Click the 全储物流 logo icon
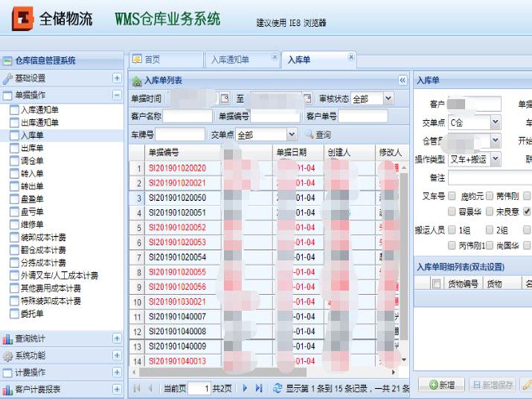The width and height of the screenshot is (532, 399). tap(23, 17)
